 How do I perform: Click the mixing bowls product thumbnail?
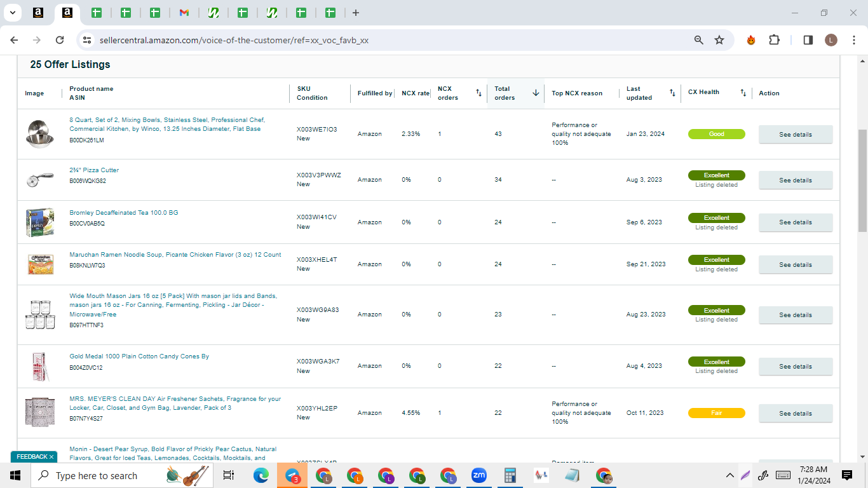pyautogui.click(x=41, y=133)
